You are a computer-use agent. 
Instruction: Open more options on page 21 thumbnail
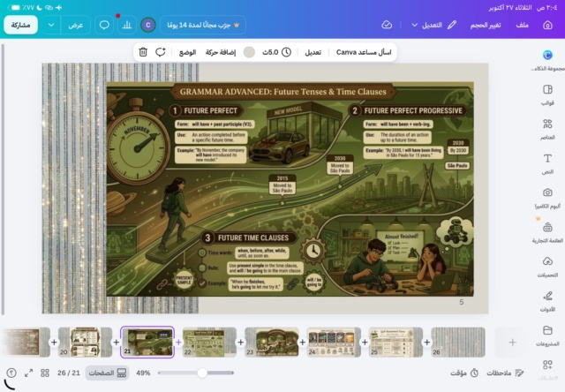click(163, 335)
